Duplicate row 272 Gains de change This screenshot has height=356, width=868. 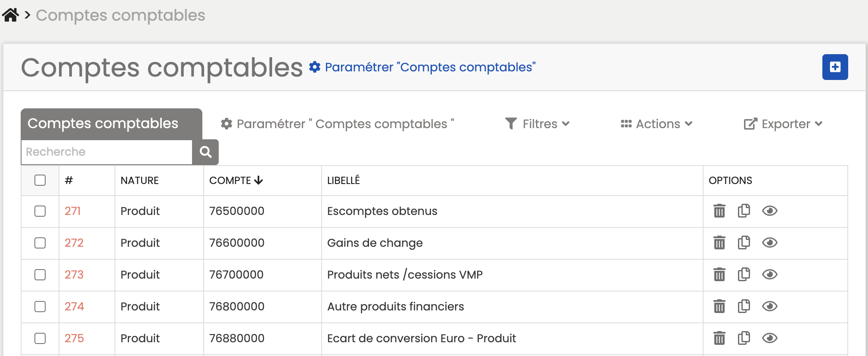tap(744, 243)
